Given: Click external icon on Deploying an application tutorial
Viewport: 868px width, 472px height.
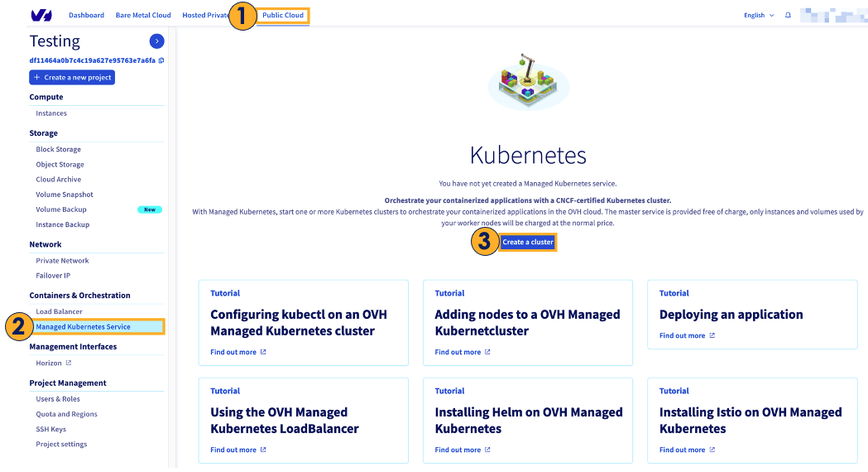Looking at the screenshot, I should click(x=712, y=335).
